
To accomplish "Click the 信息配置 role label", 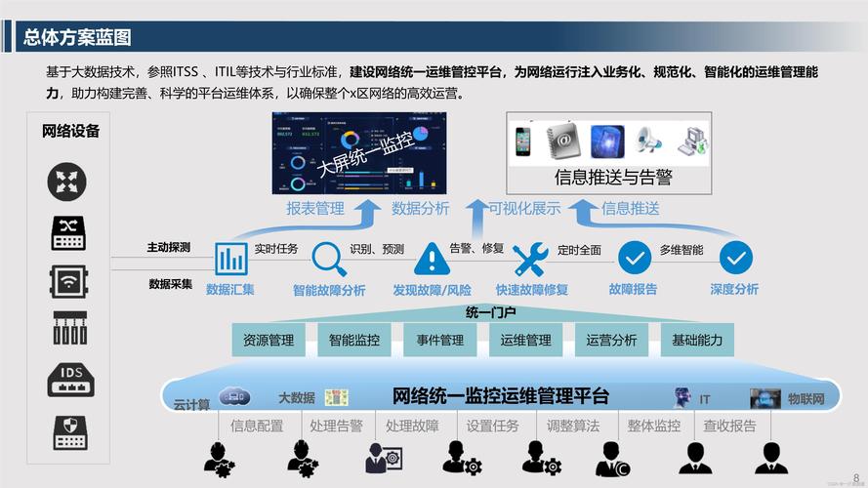I will [257, 427].
